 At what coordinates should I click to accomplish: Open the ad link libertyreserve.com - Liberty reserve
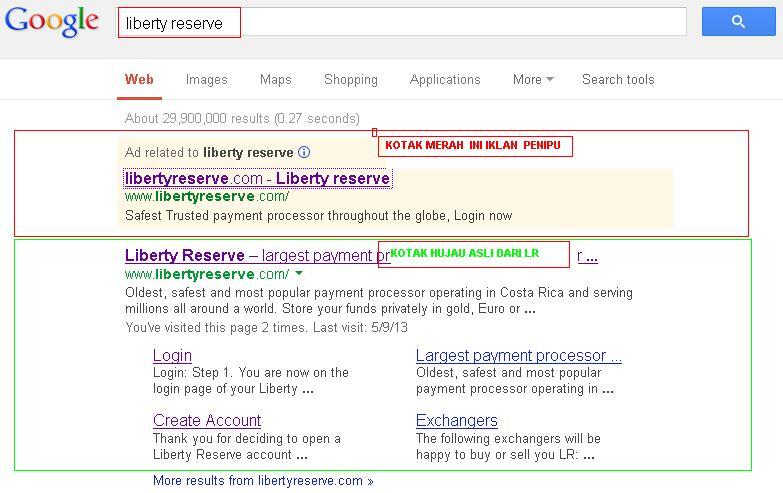(257, 178)
